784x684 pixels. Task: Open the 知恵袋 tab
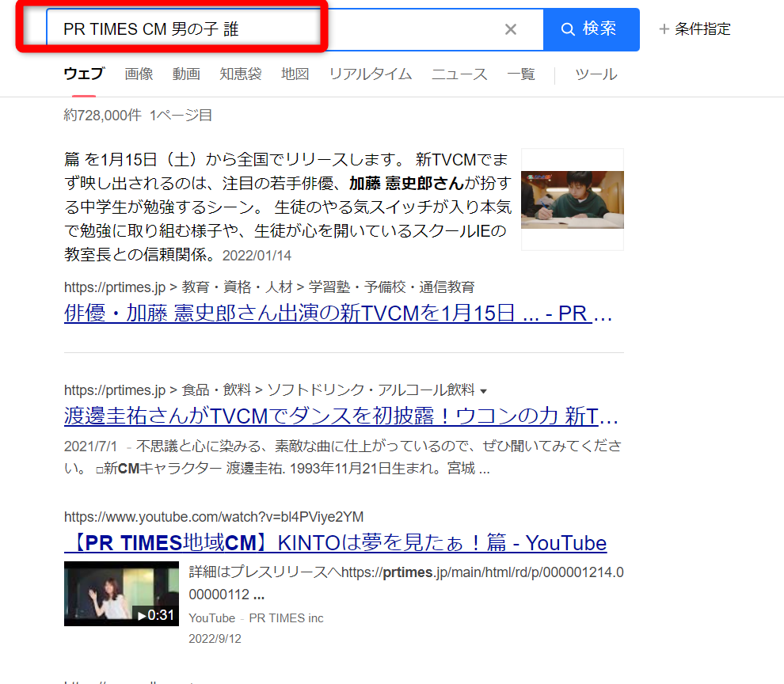(x=241, y=74)
